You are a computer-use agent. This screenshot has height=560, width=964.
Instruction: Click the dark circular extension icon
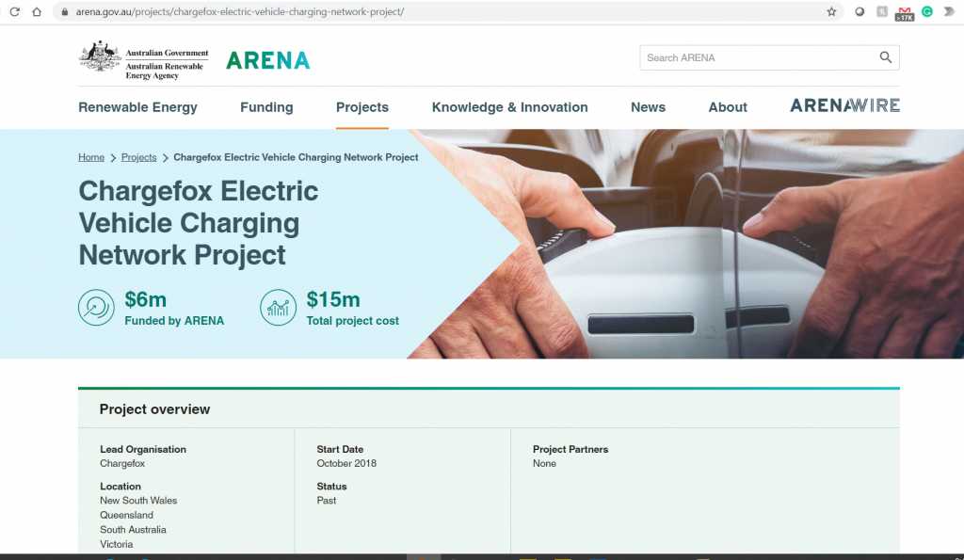coord(860,11)
